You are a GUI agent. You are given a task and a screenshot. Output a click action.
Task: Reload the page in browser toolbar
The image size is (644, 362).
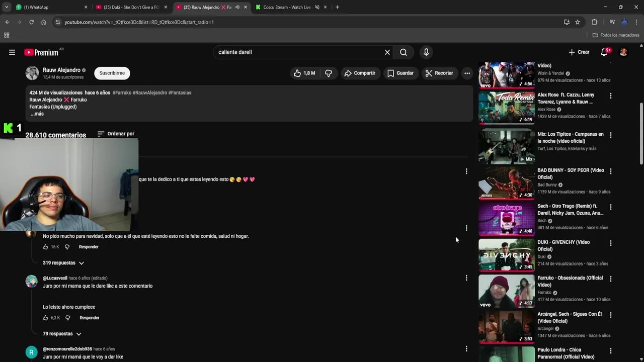click(31, 22)
